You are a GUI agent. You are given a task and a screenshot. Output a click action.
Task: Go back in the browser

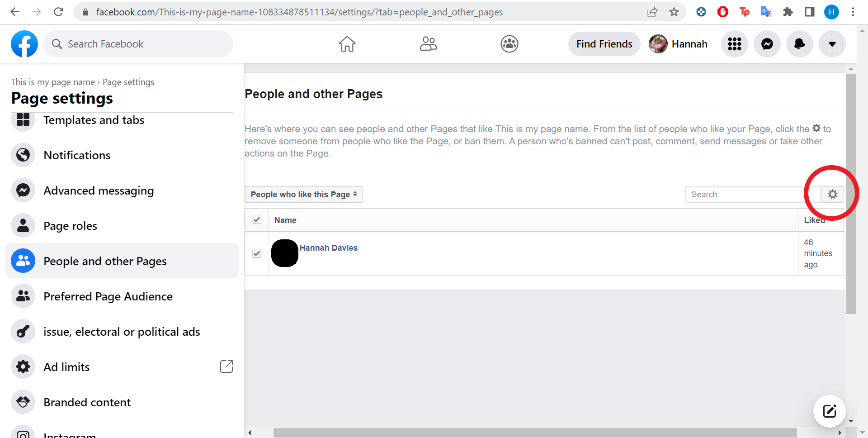pyautogui.click(x=15, y=12)
